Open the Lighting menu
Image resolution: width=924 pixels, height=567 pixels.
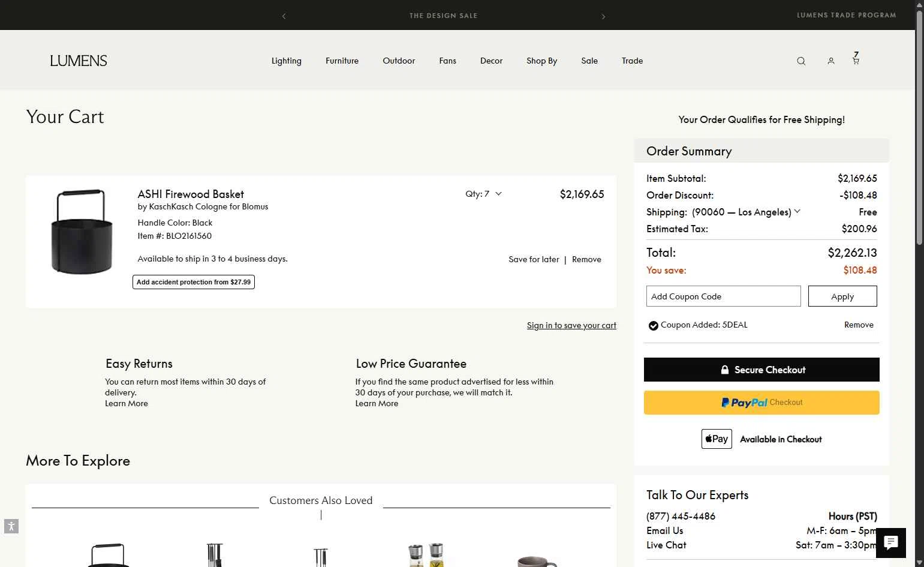286,61
